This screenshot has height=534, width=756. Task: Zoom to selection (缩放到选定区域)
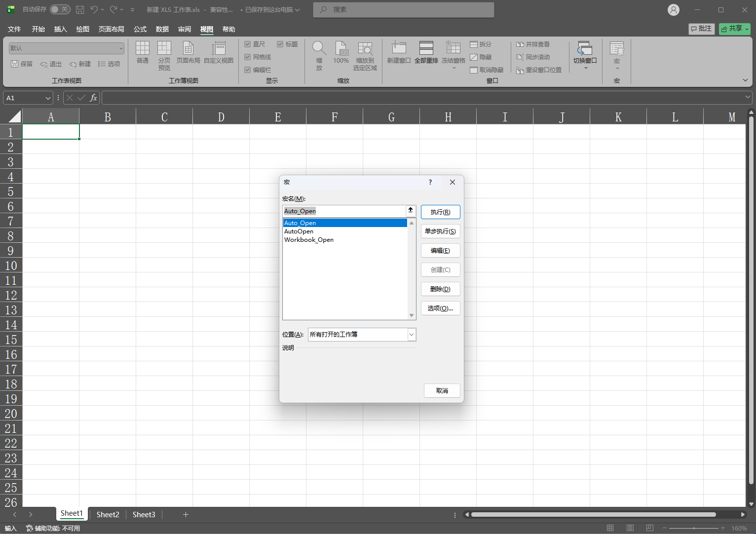(x=365, y=56)
